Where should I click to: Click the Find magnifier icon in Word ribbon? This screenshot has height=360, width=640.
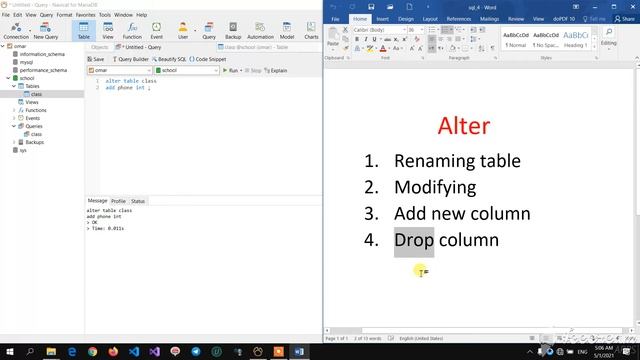(x=609, y=33)
